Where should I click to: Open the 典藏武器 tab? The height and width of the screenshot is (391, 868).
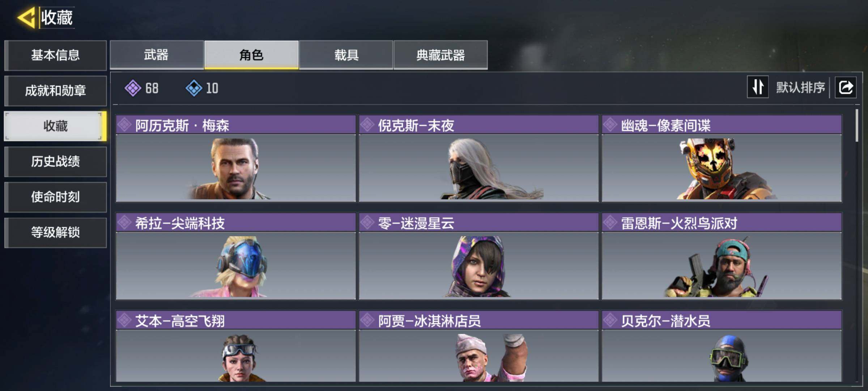point(441,55)
